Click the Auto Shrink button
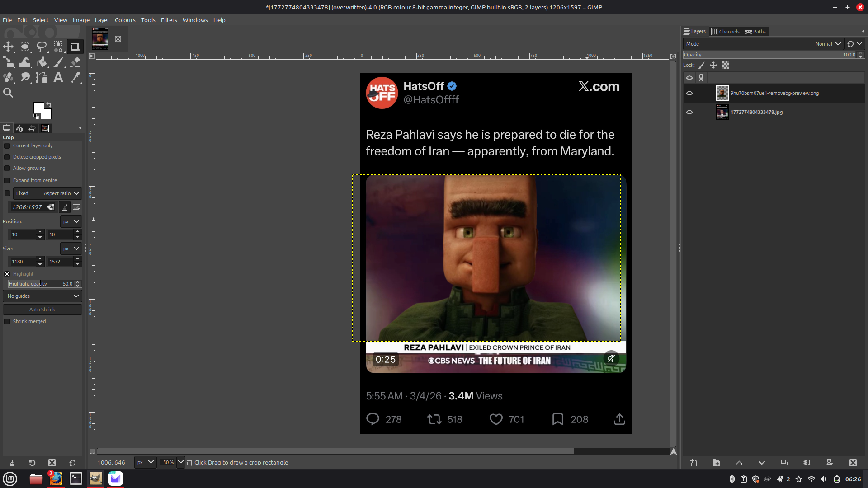The image size is (868, 488). click(x=42, y=310)
